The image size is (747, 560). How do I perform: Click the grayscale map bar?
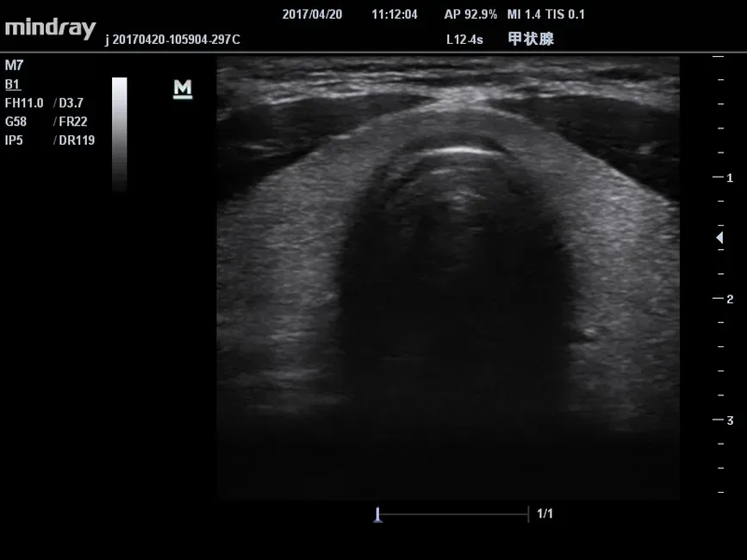tap(119, 134)
